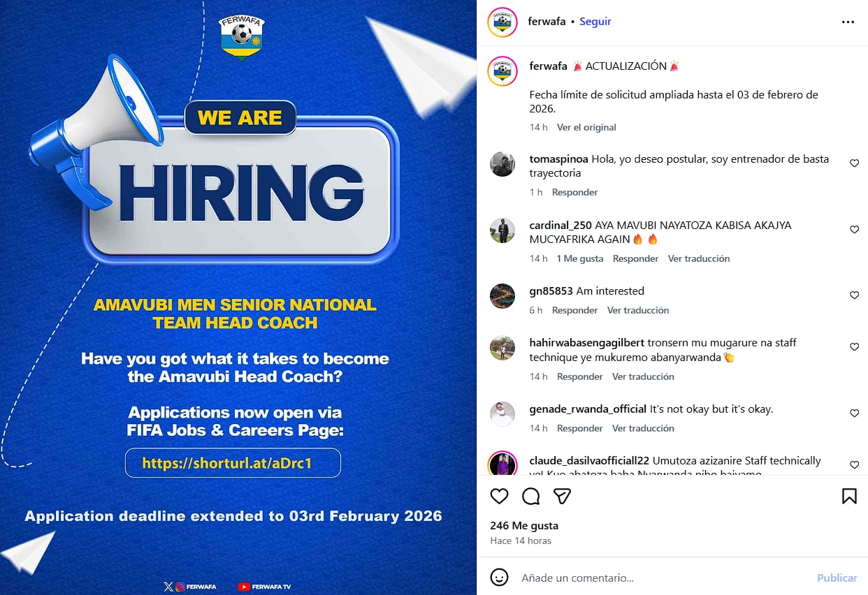Open the emoji picker in the comment bar
The width and height of the screenshot is (868, 595).
tap(499, 578)
